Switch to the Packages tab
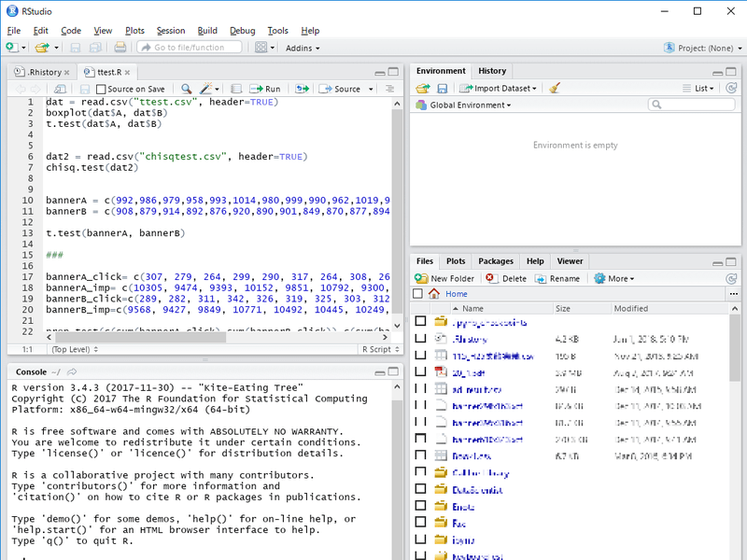747x560 pixels. 496,261
